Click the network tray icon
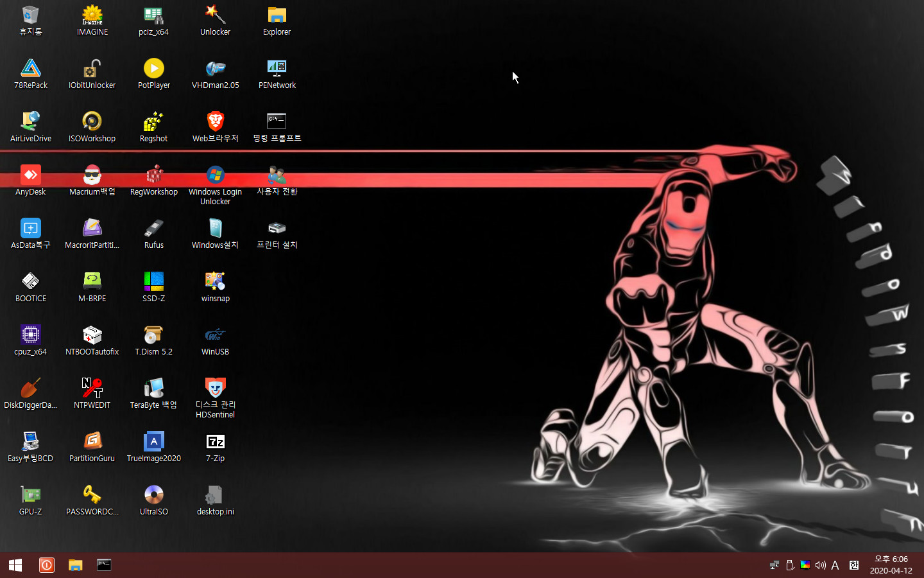 774,565
